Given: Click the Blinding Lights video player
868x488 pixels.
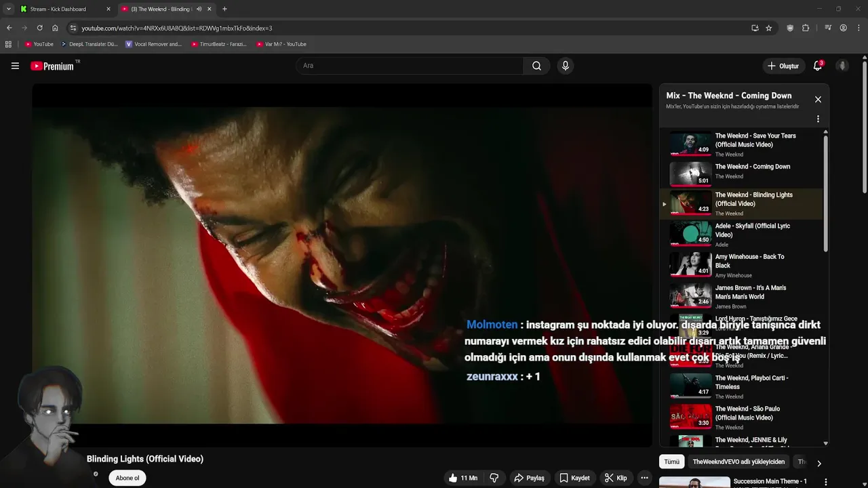Looking at the screenshot, I should coord(342,265).
